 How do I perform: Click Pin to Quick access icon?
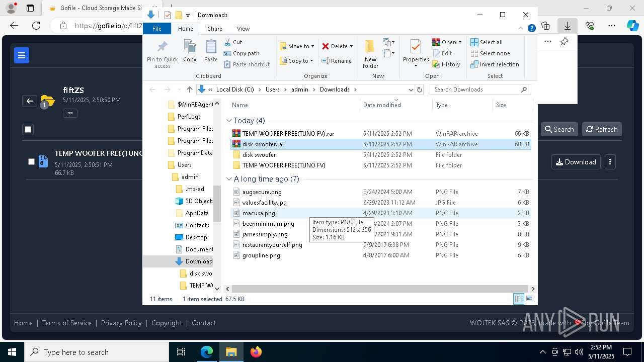[x=162, y=54]
